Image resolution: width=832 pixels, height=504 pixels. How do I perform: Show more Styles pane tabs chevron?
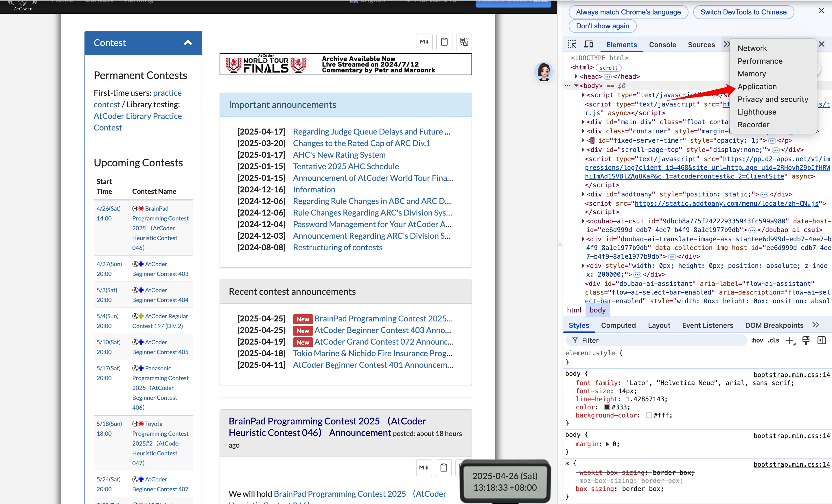(816, 325)
